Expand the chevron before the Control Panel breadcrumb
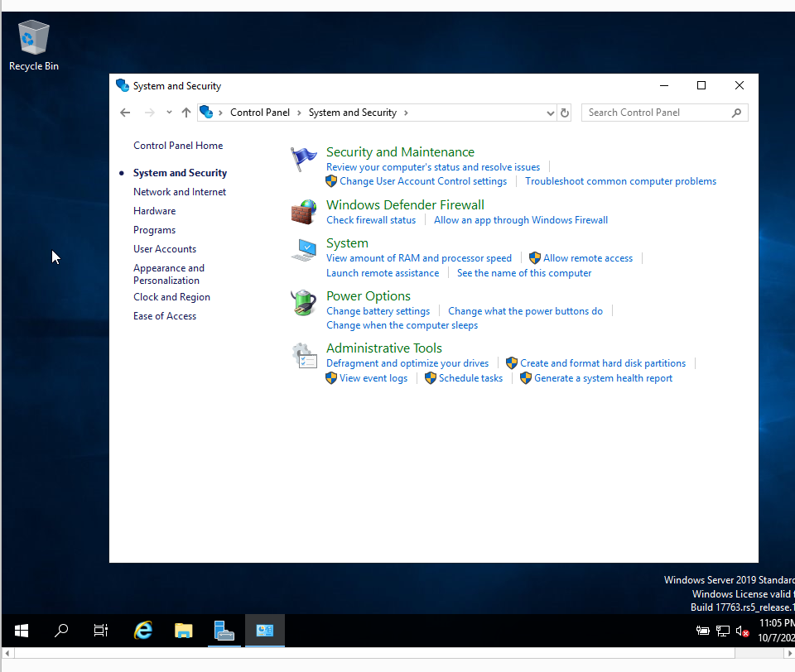 click(x=220, y=113)
